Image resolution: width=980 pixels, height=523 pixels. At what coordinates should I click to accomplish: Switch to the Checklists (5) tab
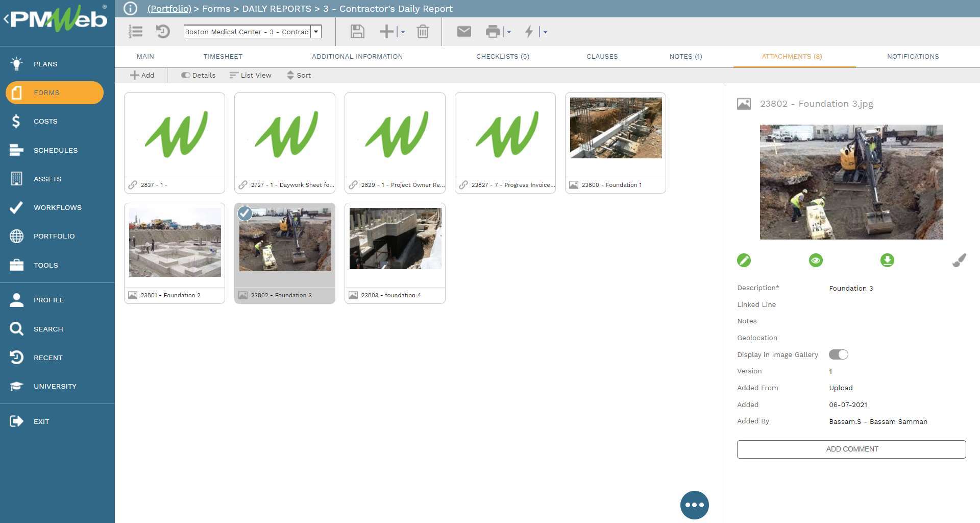click(x=502, y=57)
